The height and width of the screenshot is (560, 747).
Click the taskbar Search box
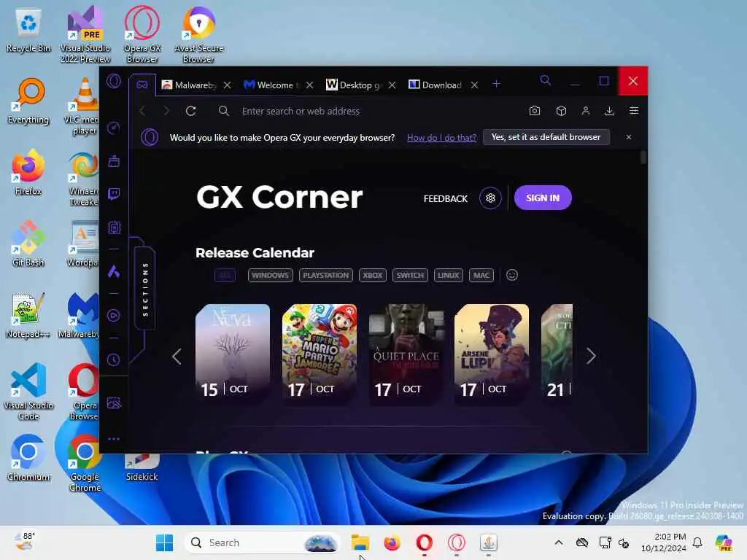pyautogui.click(x=263, y=542)
